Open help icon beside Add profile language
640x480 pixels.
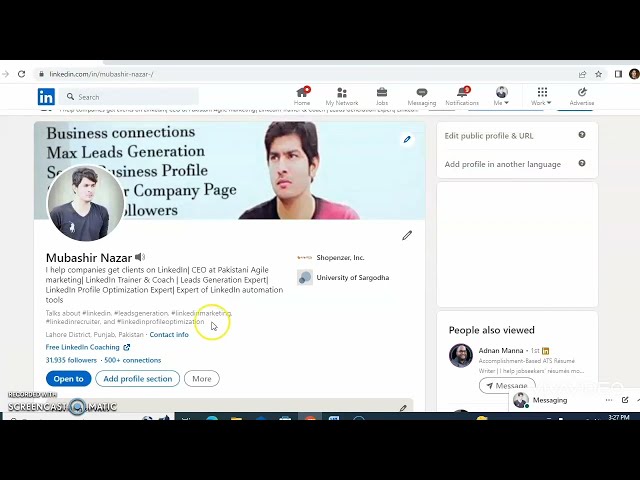pos(582,163)
